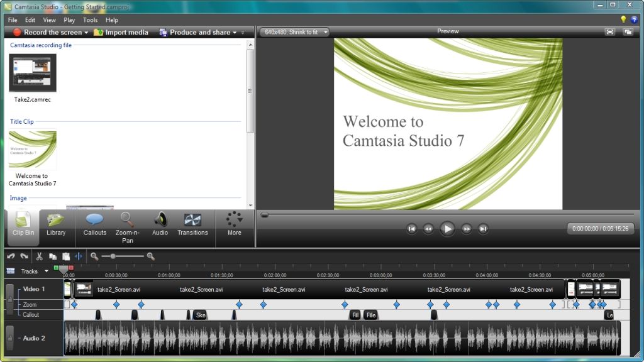Viewport: 644px width, 362px height.
Task: Switch to the Clip Bin tab
Action: coord(23,228)
